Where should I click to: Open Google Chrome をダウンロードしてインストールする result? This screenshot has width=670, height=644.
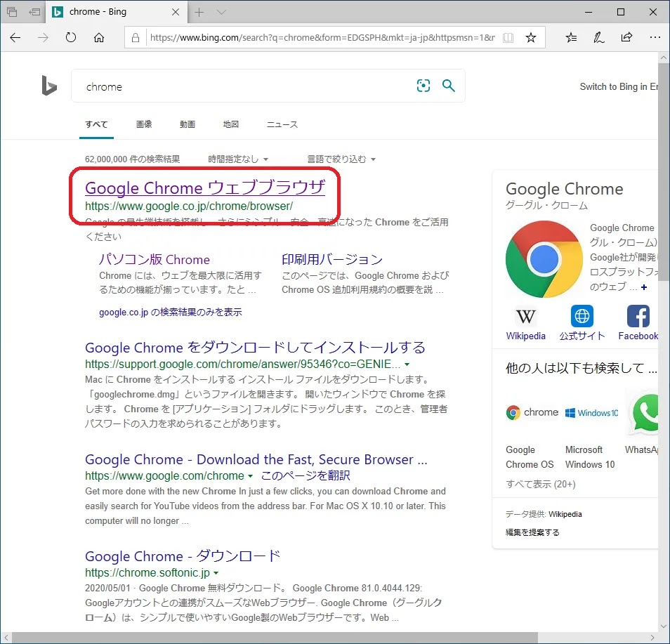pos(255,348)
